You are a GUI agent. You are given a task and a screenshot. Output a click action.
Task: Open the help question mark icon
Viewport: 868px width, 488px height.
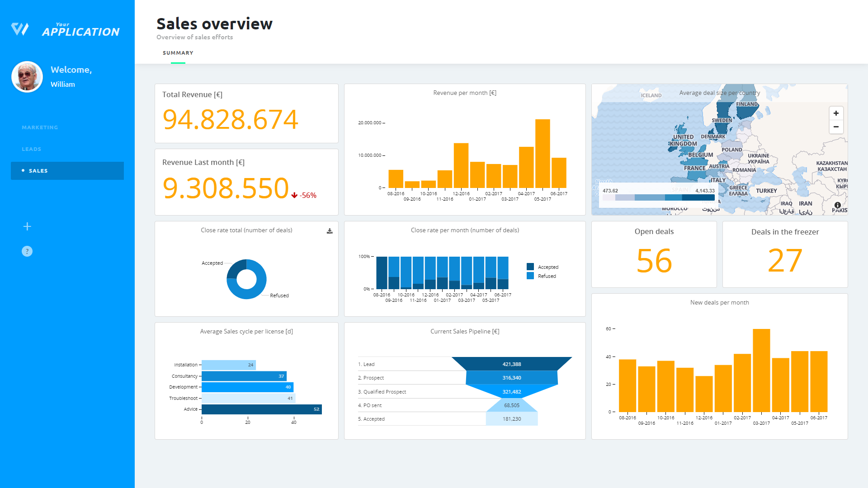tap(27, 251)
